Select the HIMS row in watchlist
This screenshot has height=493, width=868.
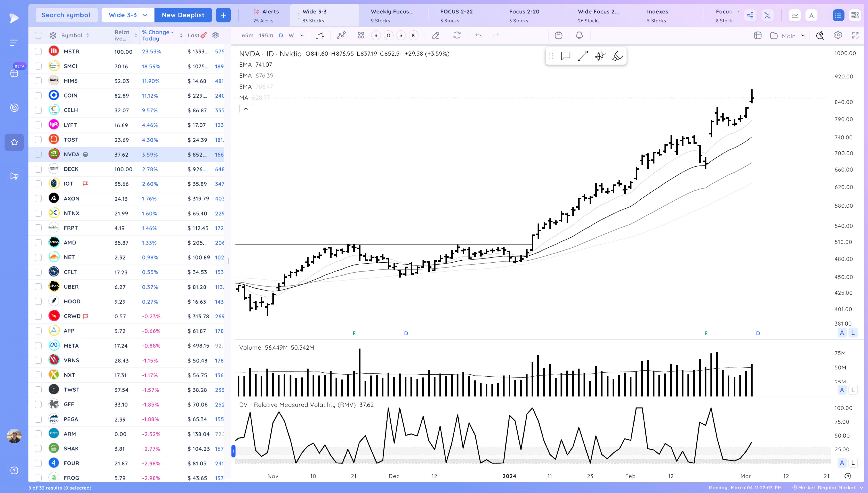click(127, 81)
